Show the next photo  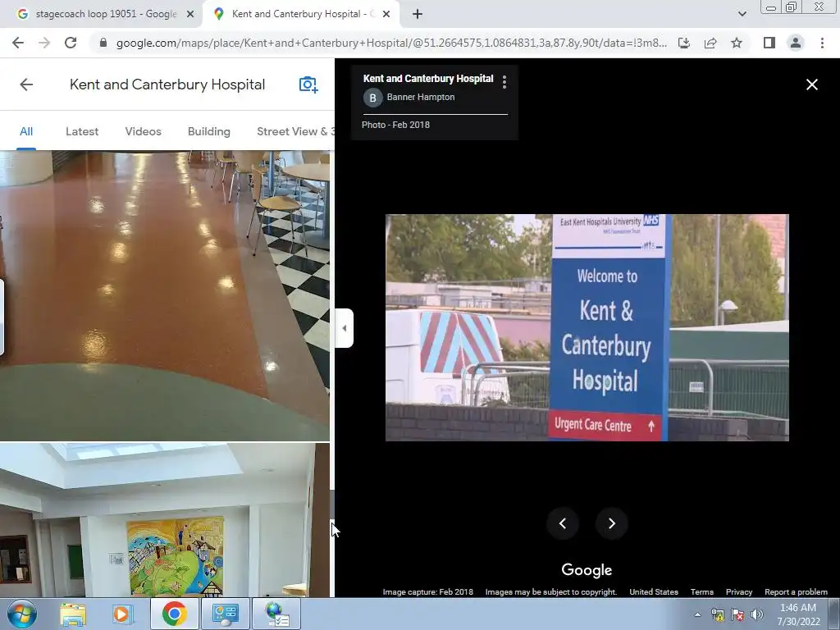click(611, 523)
